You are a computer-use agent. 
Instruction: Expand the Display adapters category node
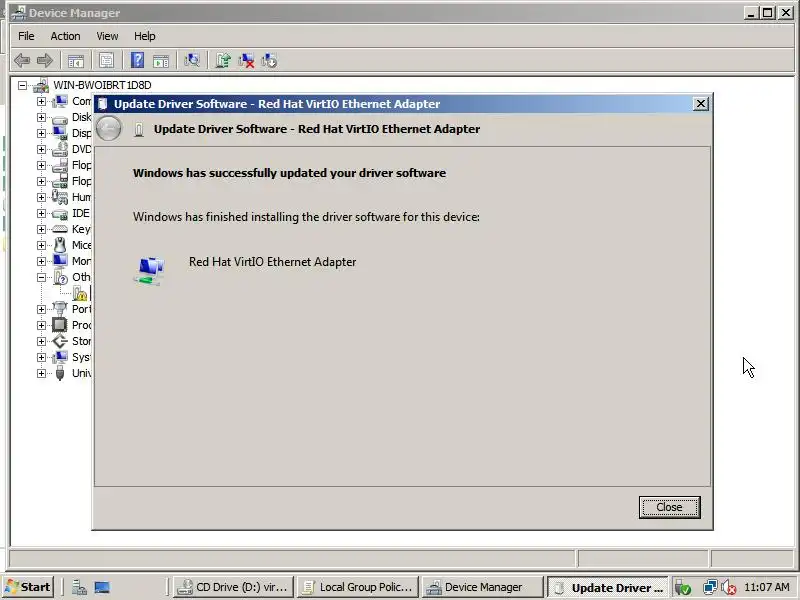coord(41,133)
